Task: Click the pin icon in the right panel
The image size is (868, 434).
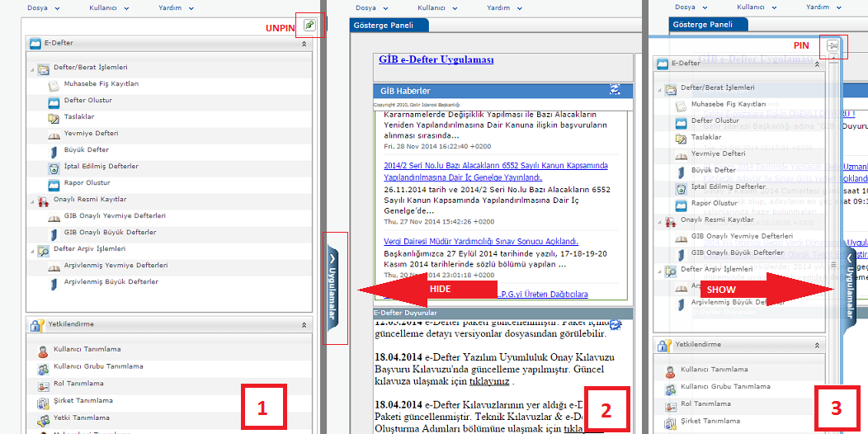Action: 833,45
